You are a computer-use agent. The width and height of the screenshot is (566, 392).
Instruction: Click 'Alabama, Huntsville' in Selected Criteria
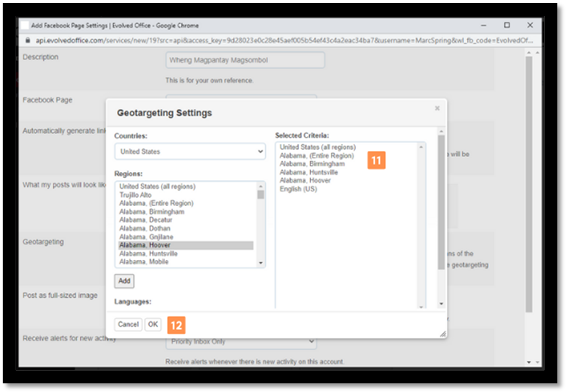coord(309,172)
